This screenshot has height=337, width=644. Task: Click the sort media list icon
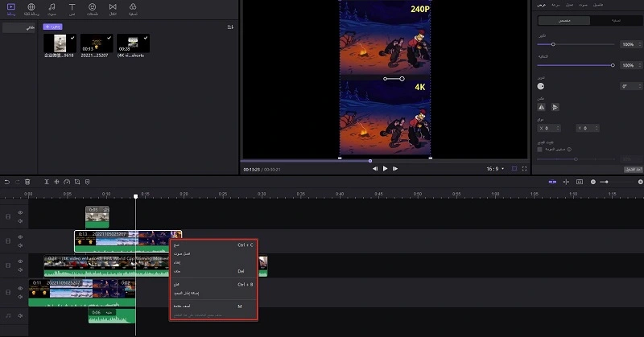coord(230,27)
